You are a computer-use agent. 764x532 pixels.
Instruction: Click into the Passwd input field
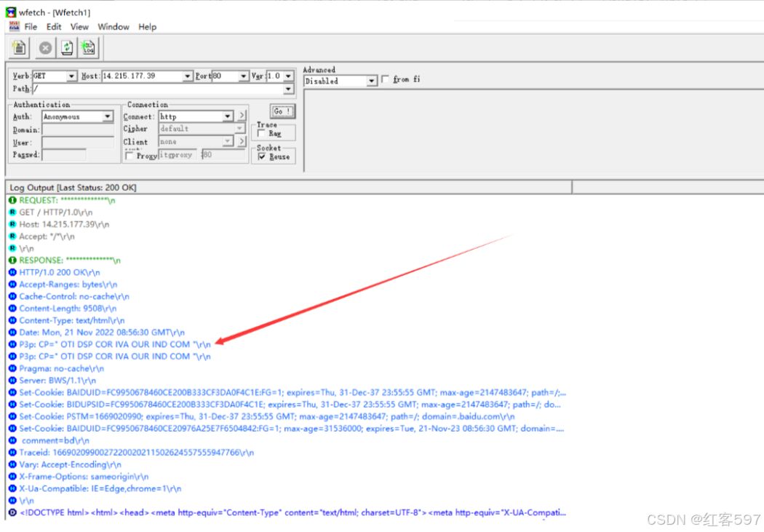coord(64,155)
